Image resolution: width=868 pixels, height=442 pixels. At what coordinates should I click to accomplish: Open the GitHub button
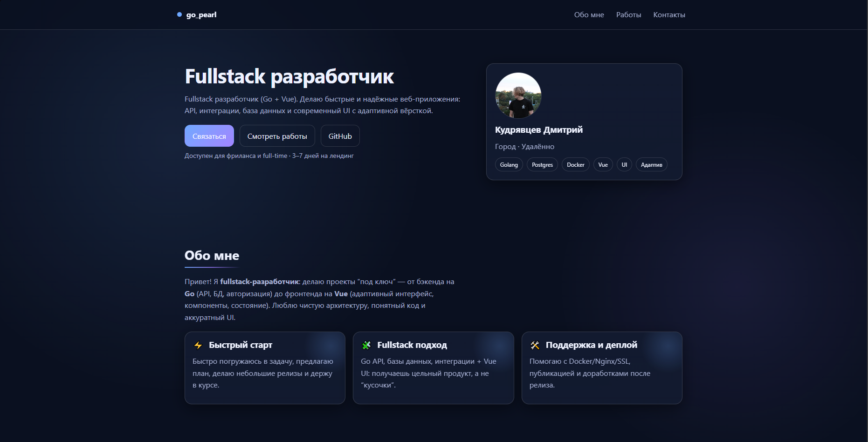[340, 136]
